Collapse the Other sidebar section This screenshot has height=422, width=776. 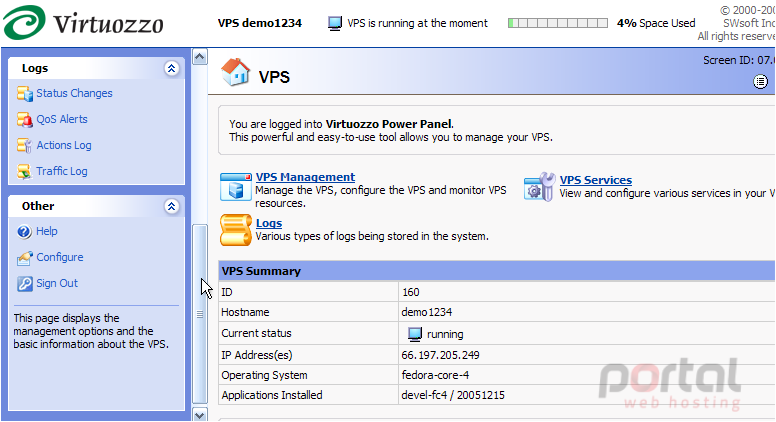[171, 206]
